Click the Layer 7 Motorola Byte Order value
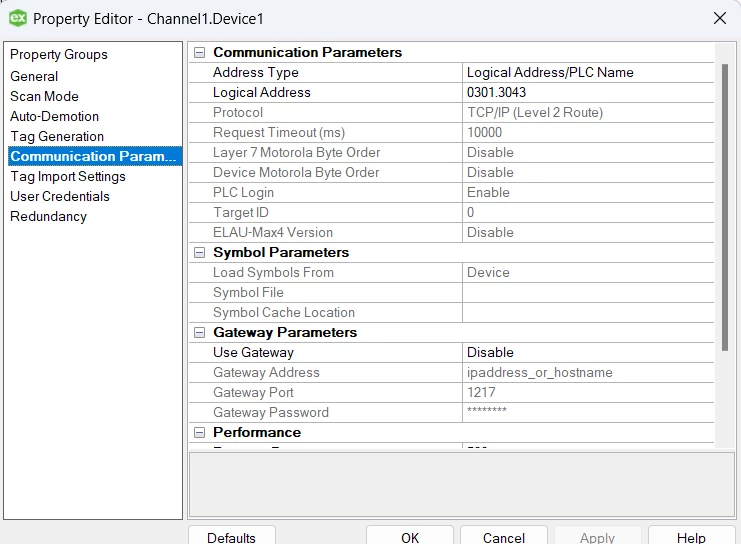741x544 pixels. click(588, 153)
